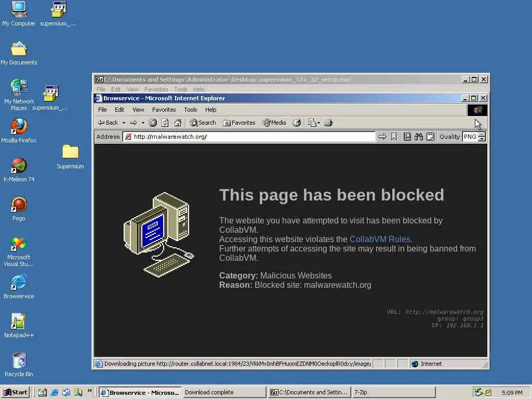Increase Quality with the spinner up arrow
The image size is (532, 399).
[x=482, y=135]
